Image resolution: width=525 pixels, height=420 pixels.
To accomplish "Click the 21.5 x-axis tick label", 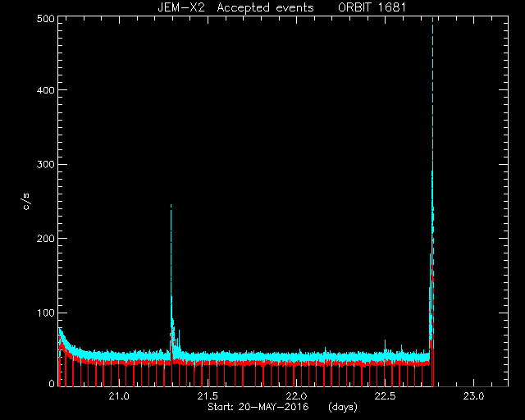I will (208, 396).
